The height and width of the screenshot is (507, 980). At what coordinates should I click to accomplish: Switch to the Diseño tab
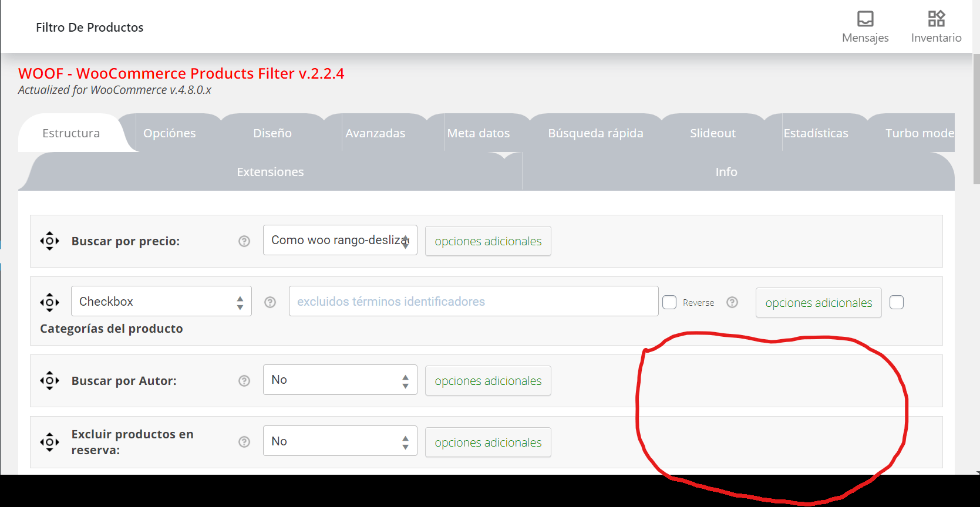coord(272,133)
